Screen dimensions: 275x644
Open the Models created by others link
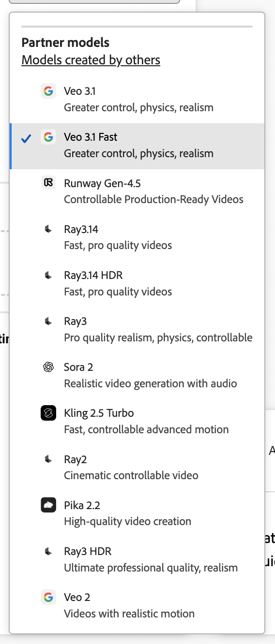click(x=91, y=60)
